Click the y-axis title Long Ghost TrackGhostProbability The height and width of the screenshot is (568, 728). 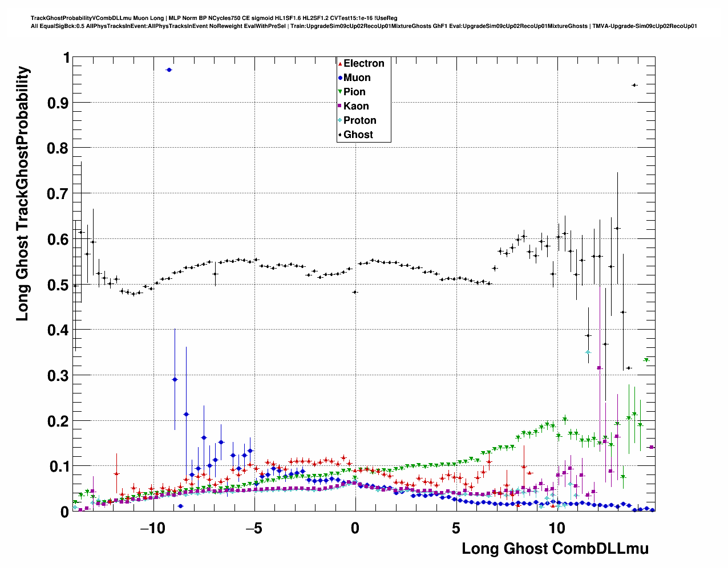point(22,193)
